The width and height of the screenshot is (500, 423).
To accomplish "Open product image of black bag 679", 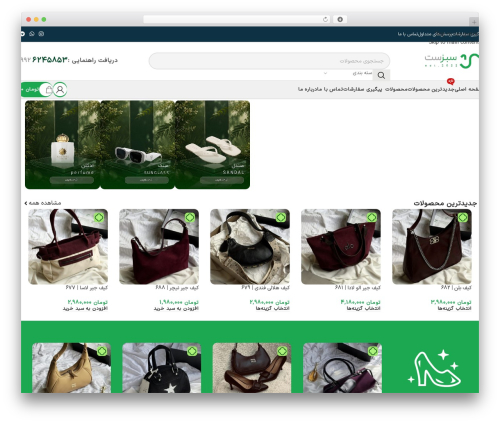I will click(x=250, y=247).
